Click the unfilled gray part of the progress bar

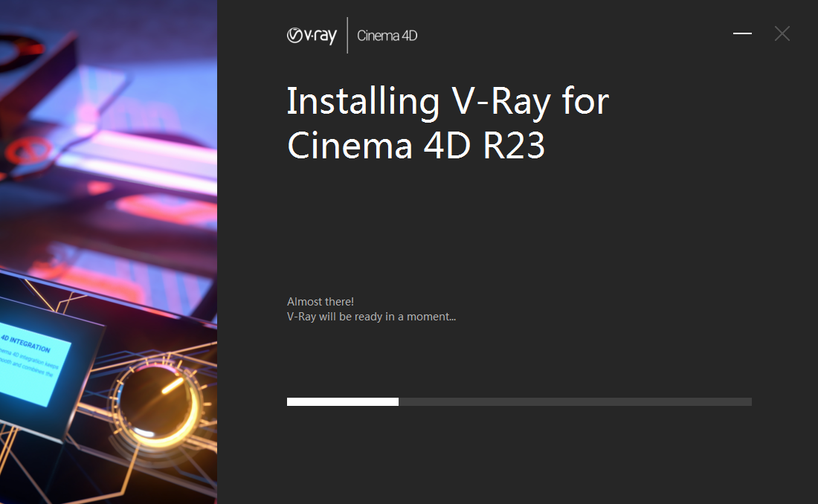pyautogui.click(x=573, y=402)
